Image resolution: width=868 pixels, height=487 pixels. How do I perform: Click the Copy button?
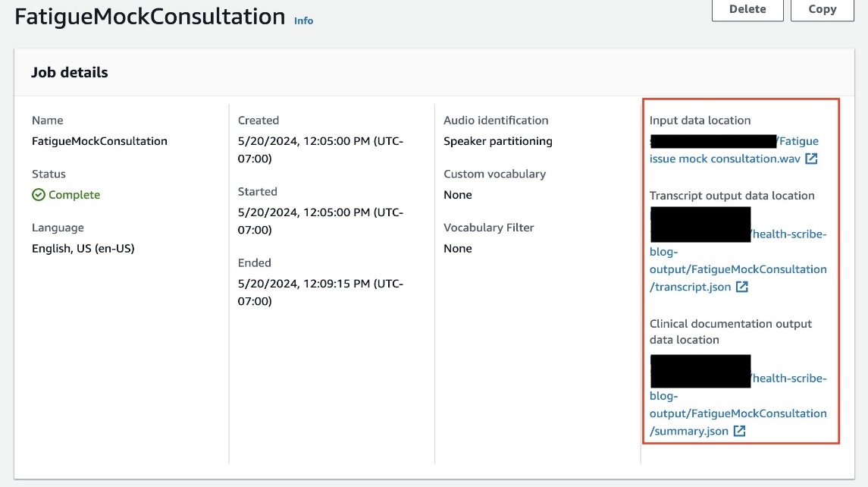click(822, 9)
